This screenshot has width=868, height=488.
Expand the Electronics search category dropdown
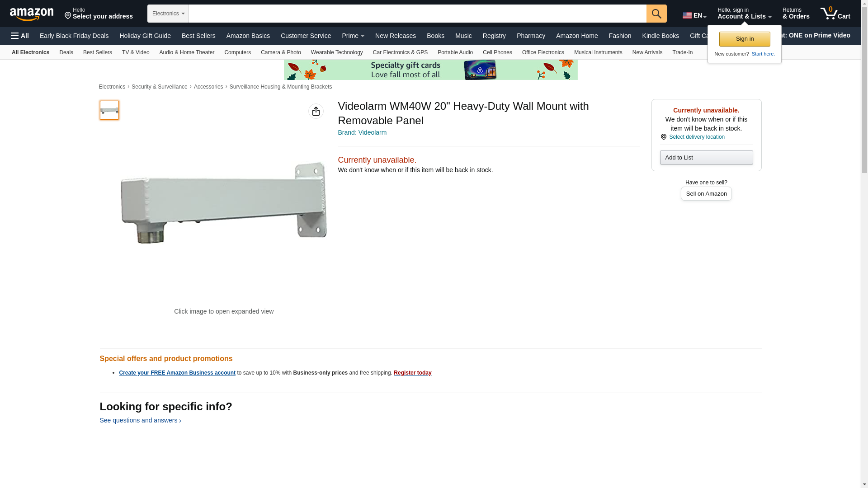coord(168,14)
